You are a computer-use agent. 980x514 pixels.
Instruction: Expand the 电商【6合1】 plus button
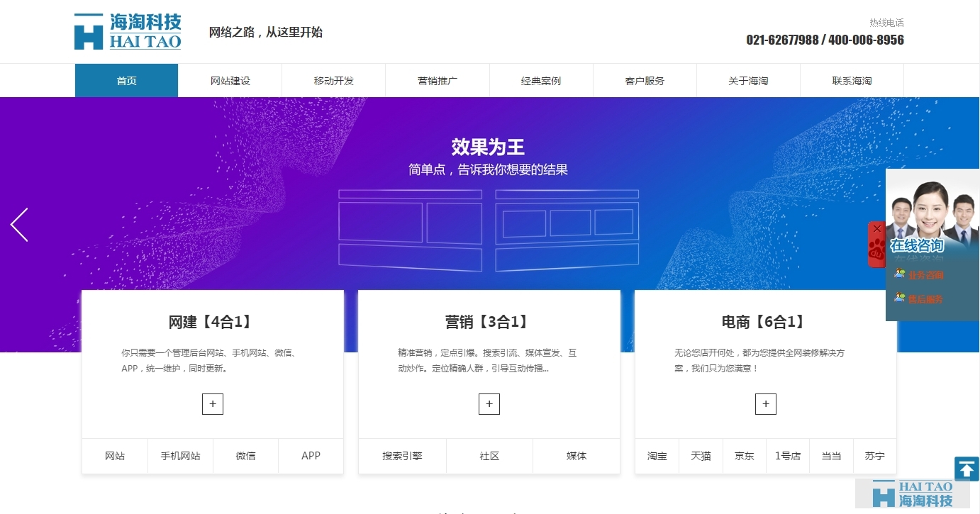pos(766,404)
